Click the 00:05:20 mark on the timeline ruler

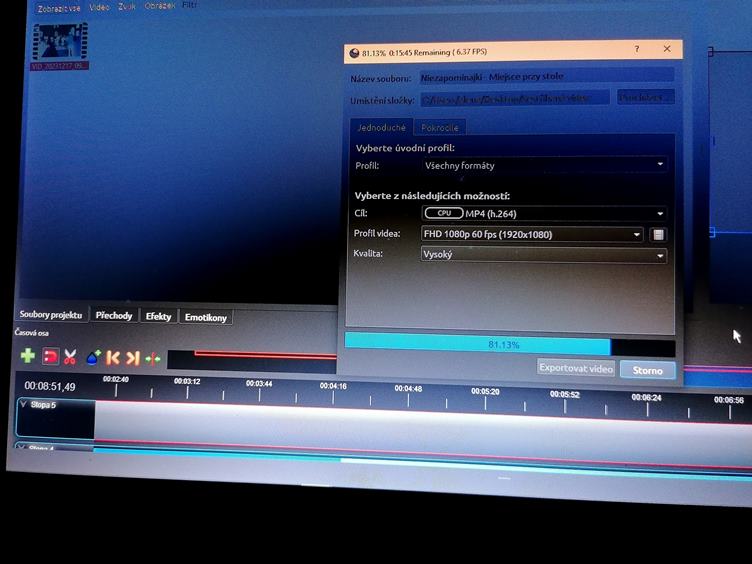tap(485, 391)
